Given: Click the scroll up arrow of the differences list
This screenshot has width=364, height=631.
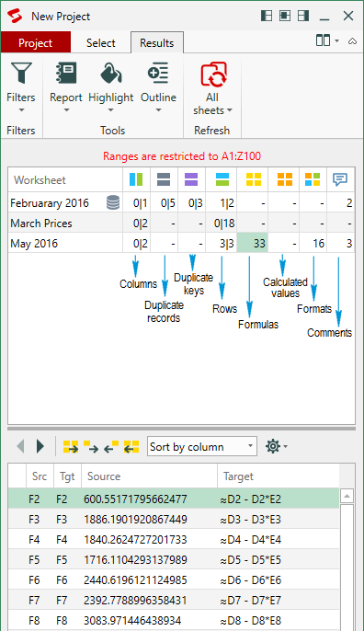Looking at the screenshot, I should [347, 496].
